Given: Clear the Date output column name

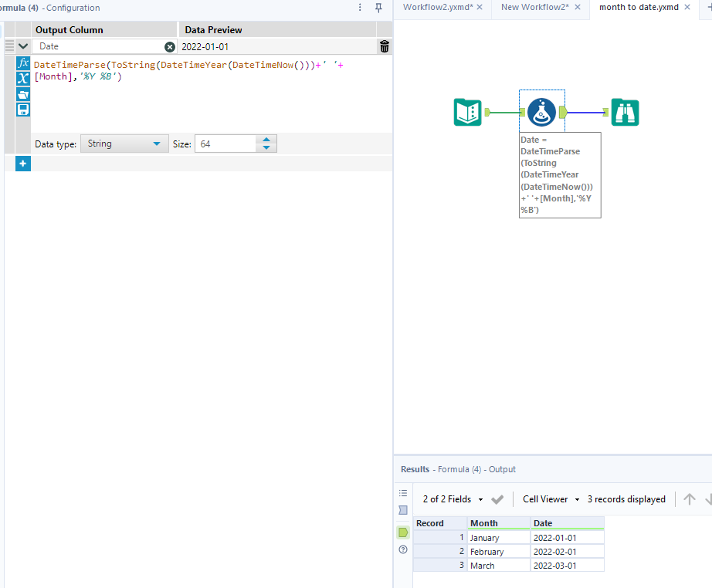Looking at the screenshot, I should (168, 46).
